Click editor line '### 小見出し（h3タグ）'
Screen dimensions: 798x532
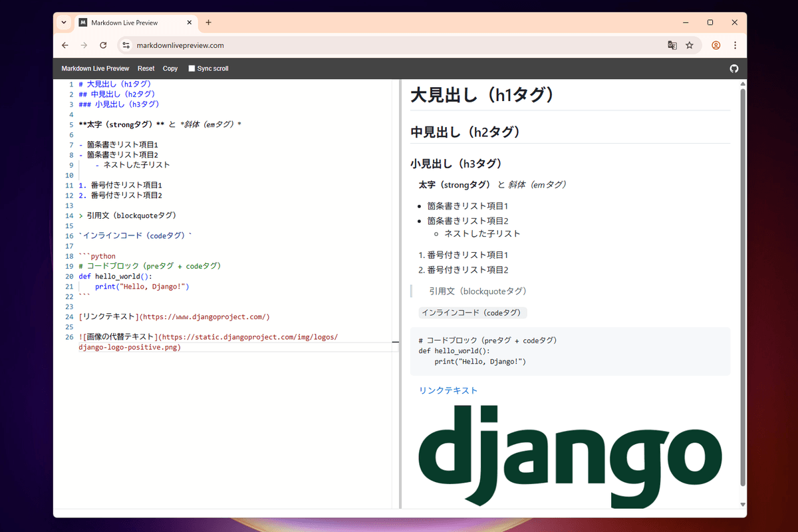(119, 104)
